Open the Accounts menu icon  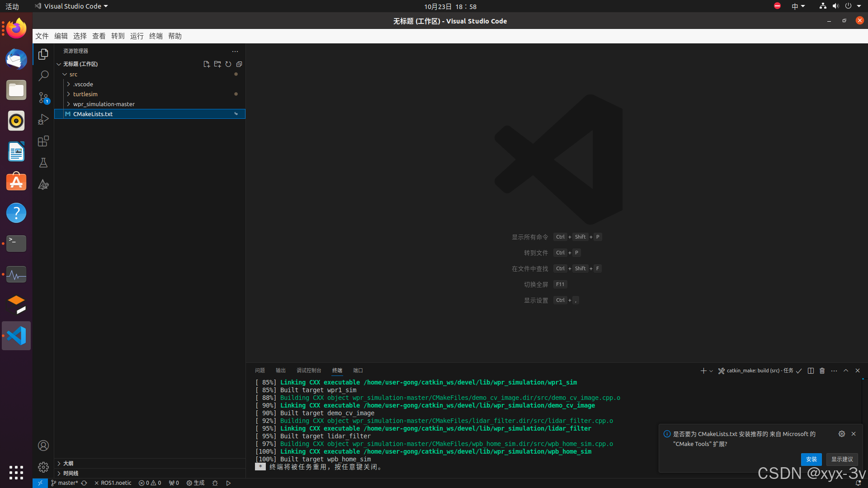pos(43,446)
